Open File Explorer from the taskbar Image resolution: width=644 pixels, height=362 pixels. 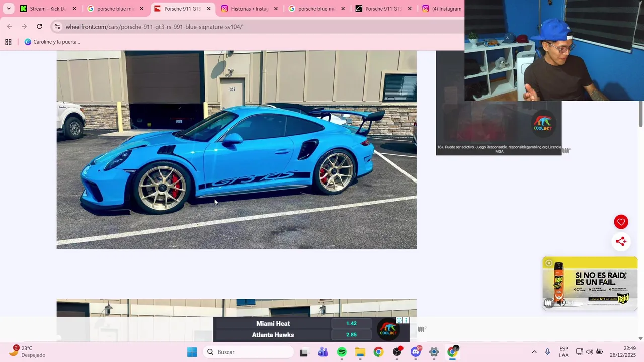pyautogui.click(x=360, y=352)
